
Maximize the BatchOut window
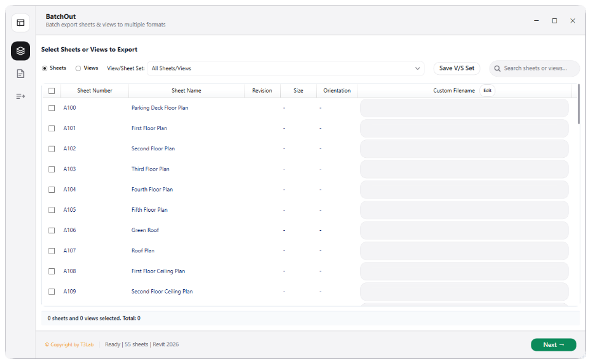pos(554,21)
